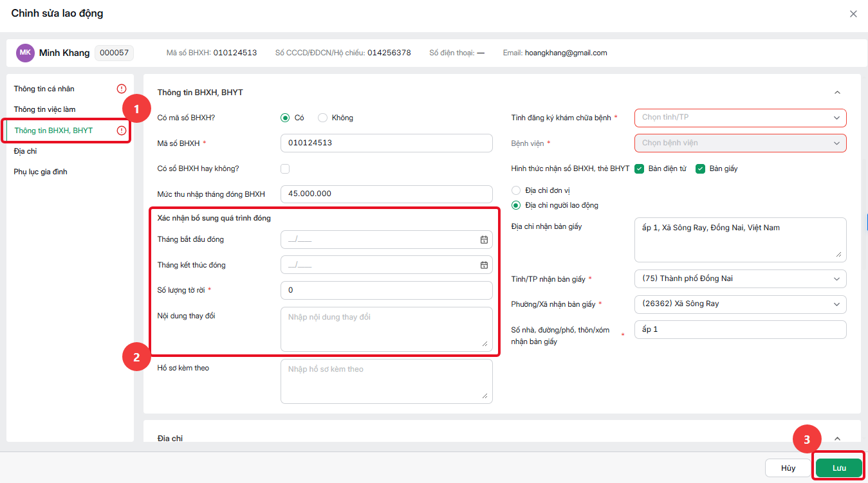Choose the Địa chỉ đơn vị radio

515,190
